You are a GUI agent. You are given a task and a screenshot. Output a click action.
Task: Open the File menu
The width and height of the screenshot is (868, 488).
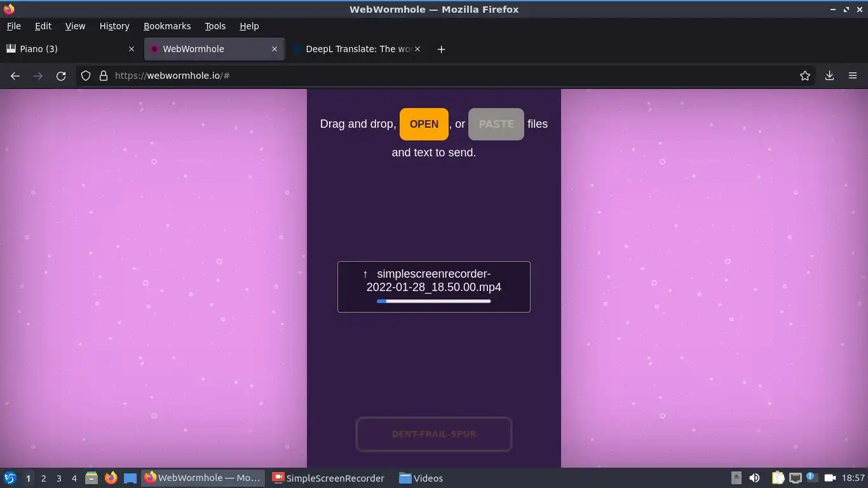13,26
